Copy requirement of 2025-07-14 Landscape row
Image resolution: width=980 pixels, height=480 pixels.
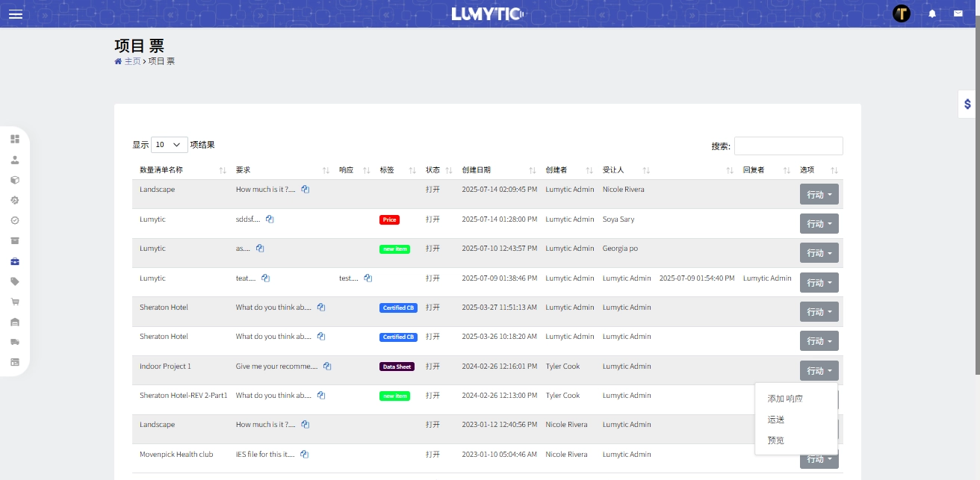[305, 190]
